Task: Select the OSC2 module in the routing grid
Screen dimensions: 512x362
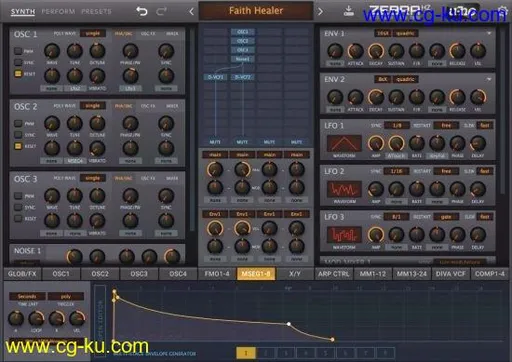Action: point(243,41)
